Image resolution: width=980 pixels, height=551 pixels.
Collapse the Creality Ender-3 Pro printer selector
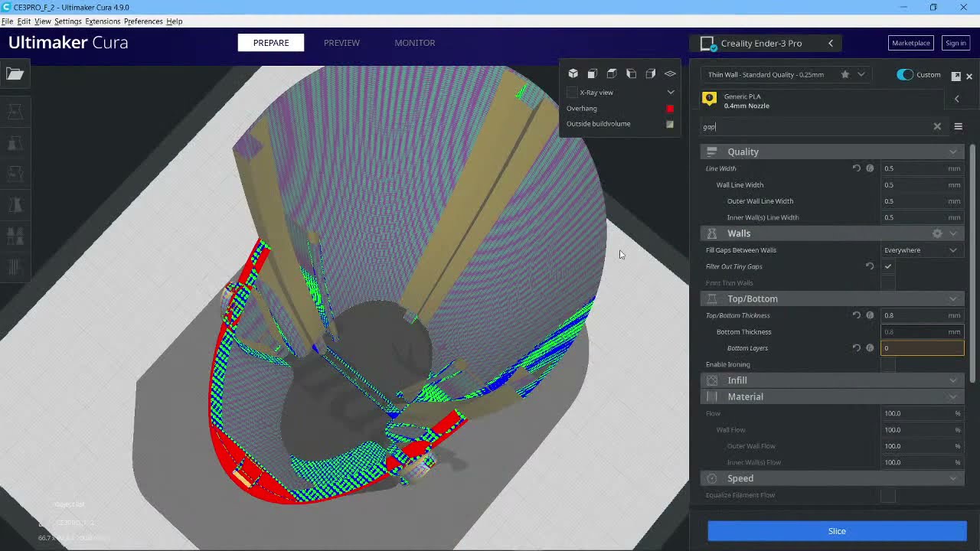[x=831, y=44]
